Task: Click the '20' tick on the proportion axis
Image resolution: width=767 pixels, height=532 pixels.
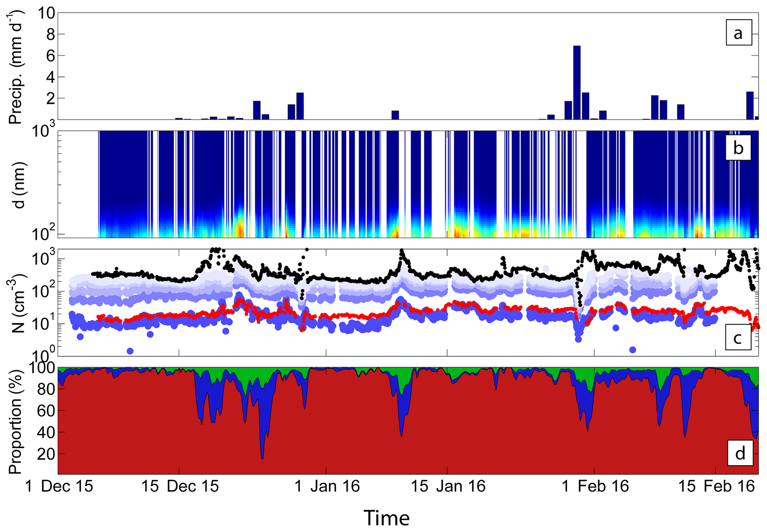Action: 46,454
